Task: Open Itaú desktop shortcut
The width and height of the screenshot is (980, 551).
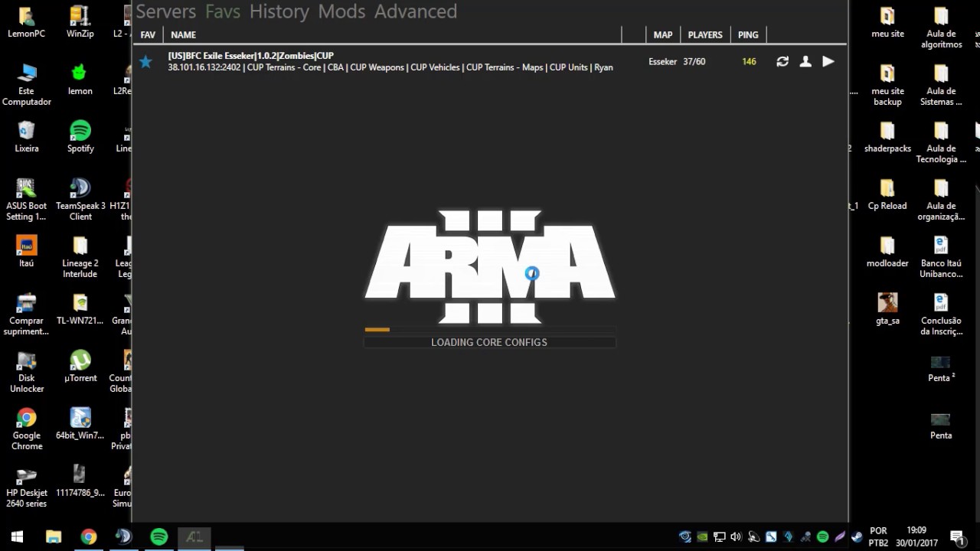Action: click(27, 252)
